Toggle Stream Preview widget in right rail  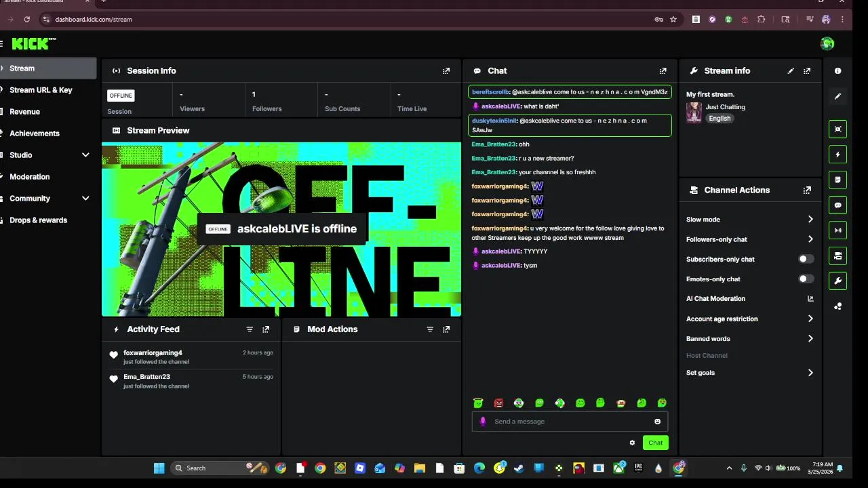838,129
